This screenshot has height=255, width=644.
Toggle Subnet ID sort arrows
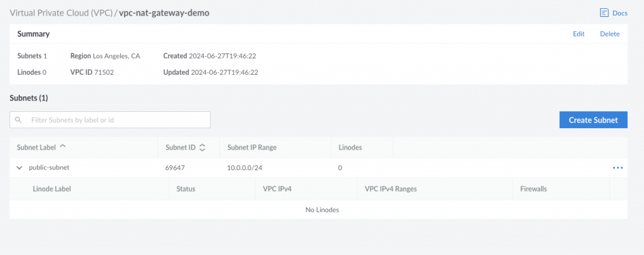point(202,148)
